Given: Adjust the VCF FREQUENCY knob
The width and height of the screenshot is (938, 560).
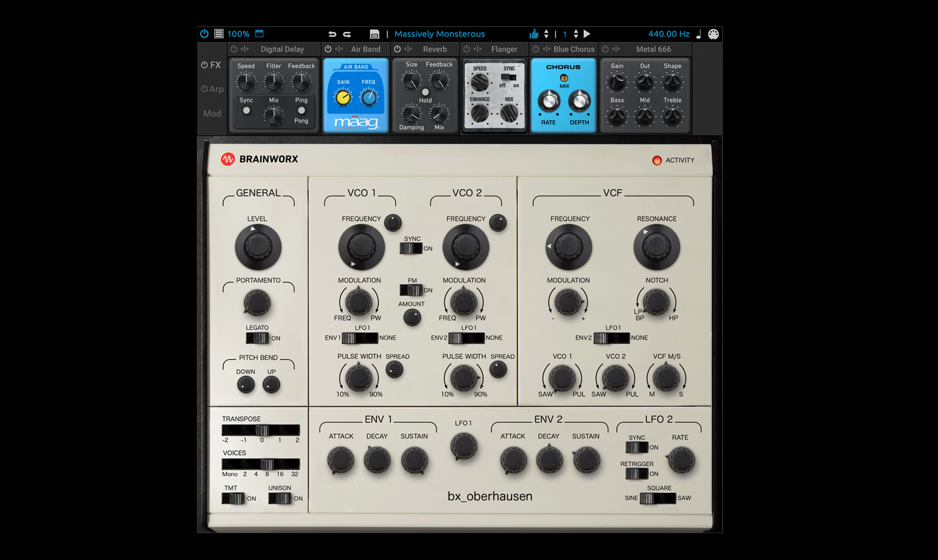Looking at the screenshot, I should (x=569, y=247).
